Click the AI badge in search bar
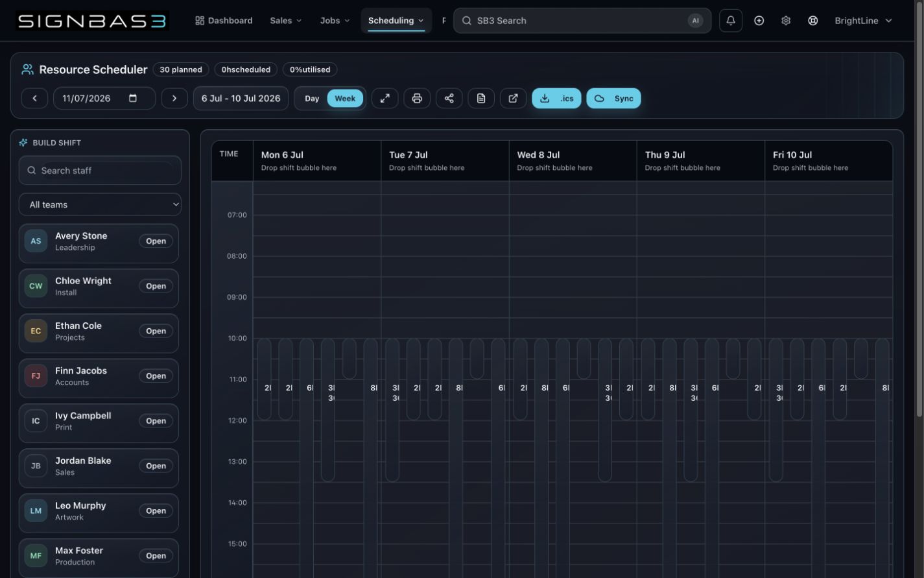The height and width of the screenshot is (578, 924). [695, 21]
